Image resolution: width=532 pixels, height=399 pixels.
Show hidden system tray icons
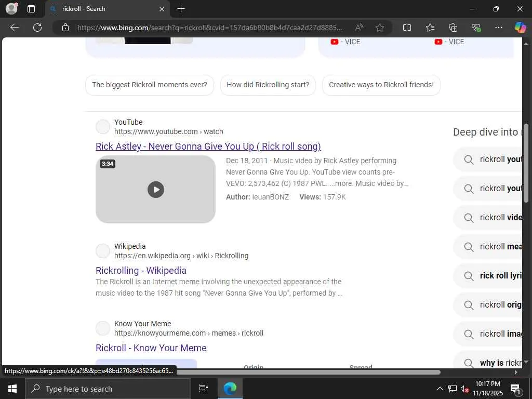440,389
